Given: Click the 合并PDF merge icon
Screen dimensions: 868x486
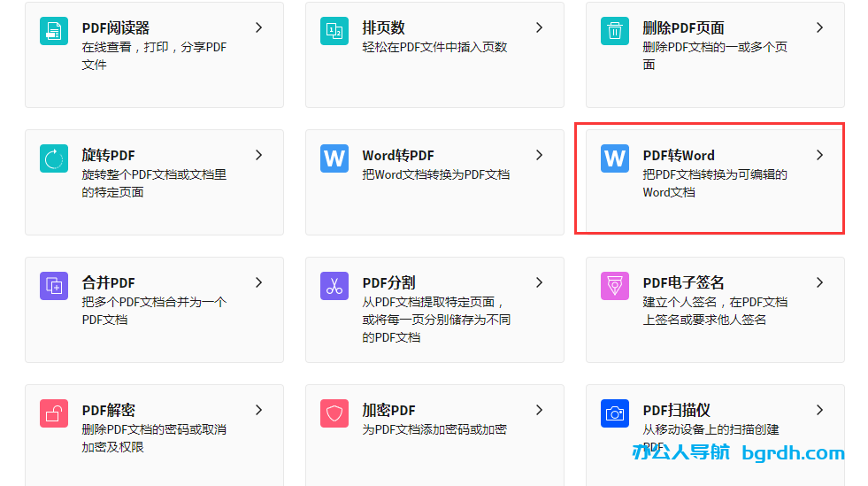Looking at the screenshot, I should [54, 286].
